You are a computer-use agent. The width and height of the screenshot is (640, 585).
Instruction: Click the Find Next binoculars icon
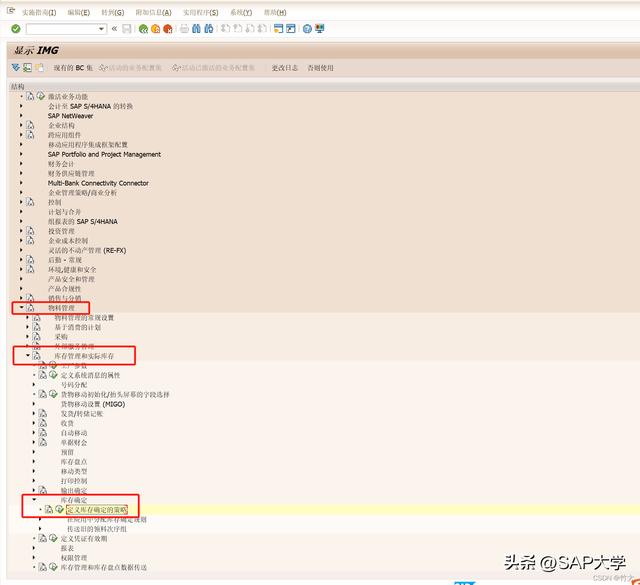tap(209, 29)
